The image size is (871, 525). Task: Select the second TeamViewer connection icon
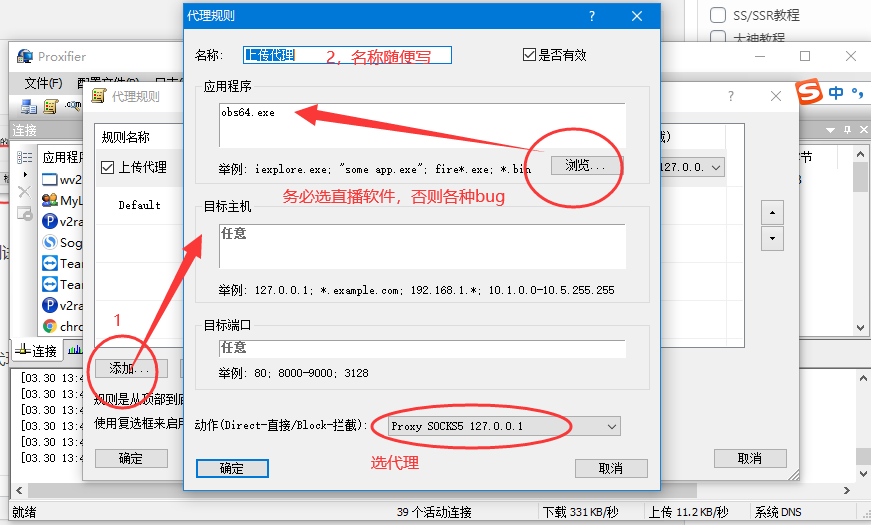(x=50, y=284)
